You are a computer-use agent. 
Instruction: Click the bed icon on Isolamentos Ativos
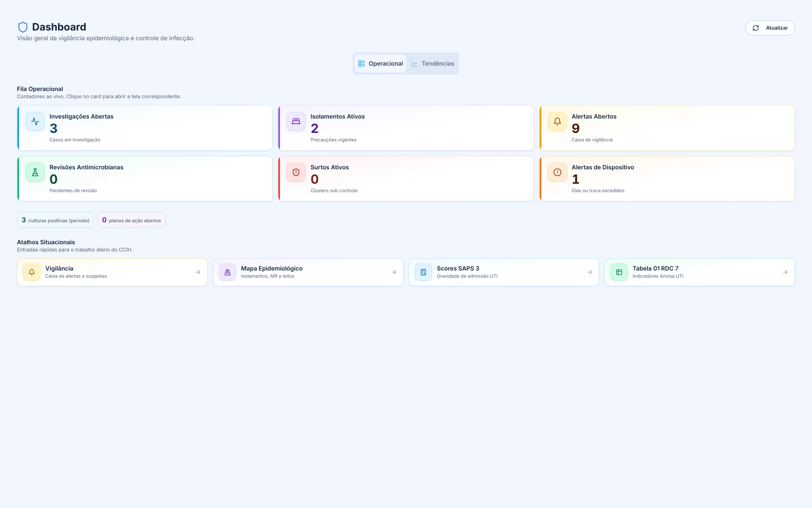[x=296, y=121]
